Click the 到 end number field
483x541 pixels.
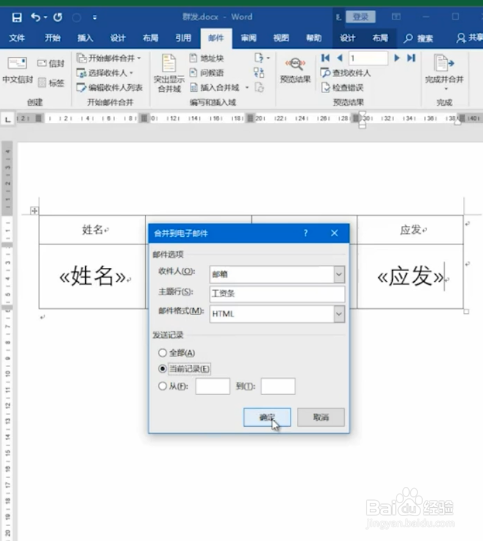(x=278, y=386)
